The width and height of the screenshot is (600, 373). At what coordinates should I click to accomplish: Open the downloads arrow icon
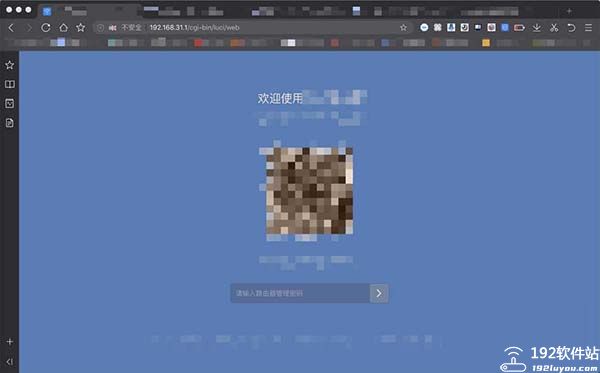click(x=536, y=28)
